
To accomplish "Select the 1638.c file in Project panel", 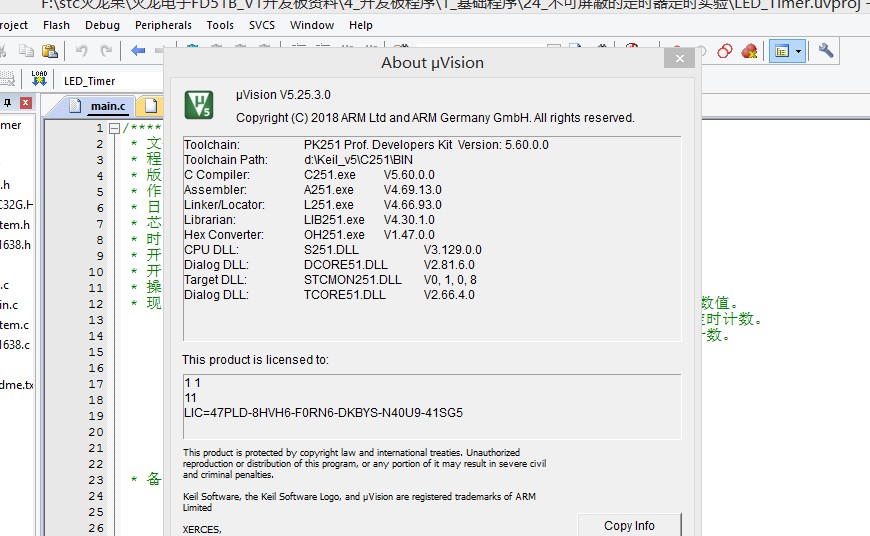I will [x=16, y=345].
